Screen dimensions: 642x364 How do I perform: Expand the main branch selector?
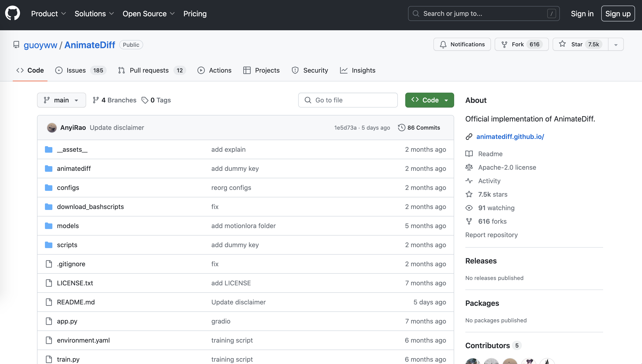61,100
